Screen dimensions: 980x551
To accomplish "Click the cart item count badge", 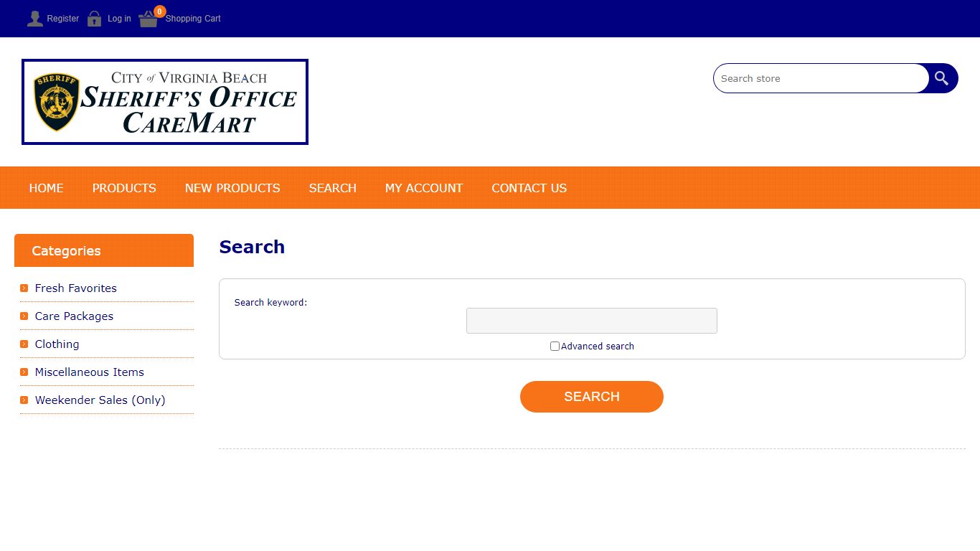I will coord(159,11).
